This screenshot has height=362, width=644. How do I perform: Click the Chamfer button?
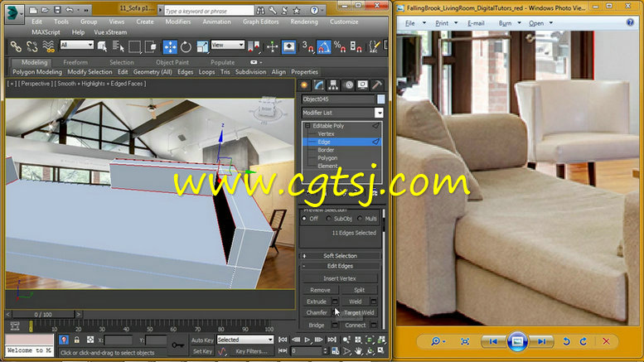tap(317, 313)
